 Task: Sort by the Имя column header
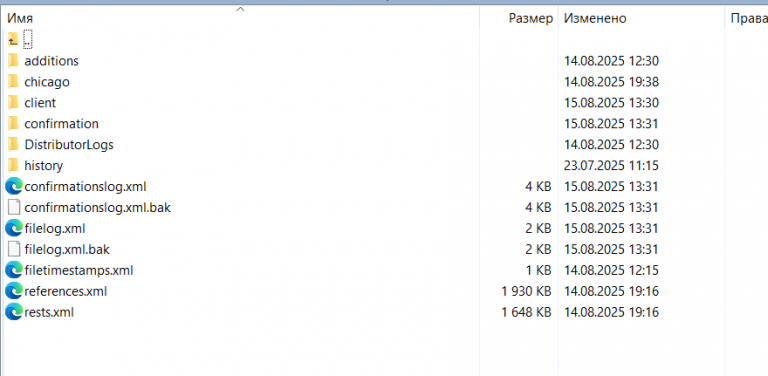[20, 19]
